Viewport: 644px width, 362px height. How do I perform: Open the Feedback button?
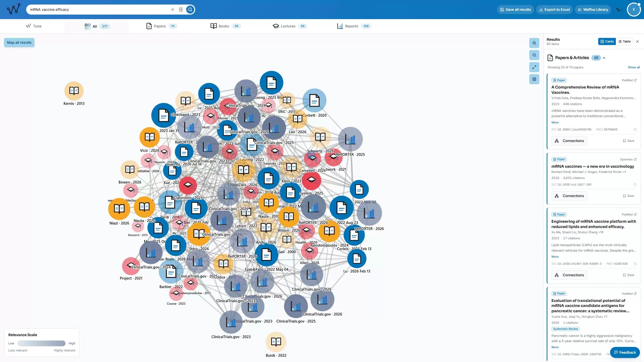click(625, 352)
